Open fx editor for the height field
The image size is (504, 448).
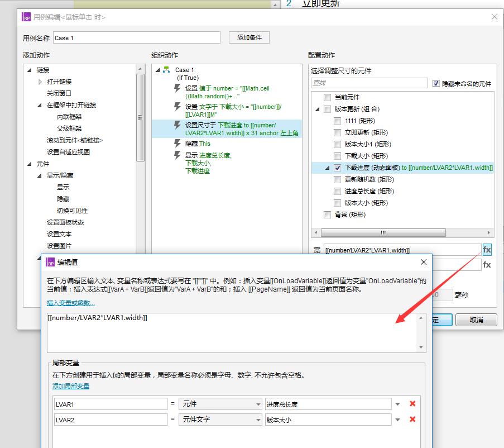pos(487,265)
